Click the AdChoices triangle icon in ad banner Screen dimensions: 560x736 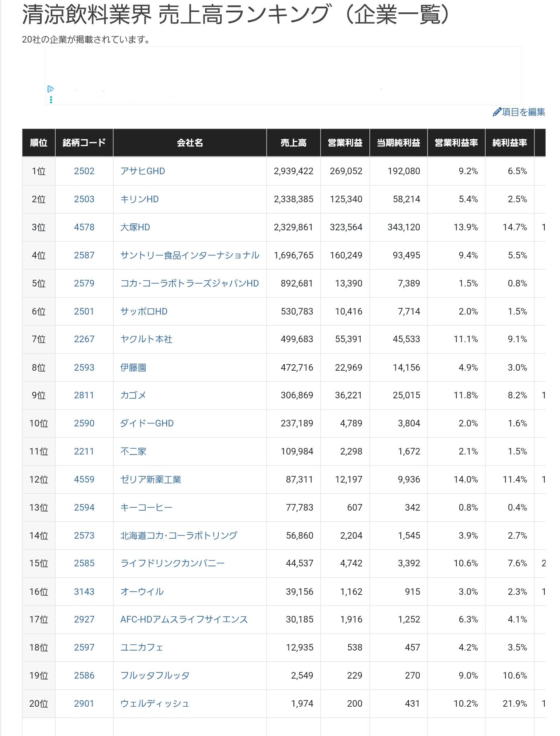[50, 89]
